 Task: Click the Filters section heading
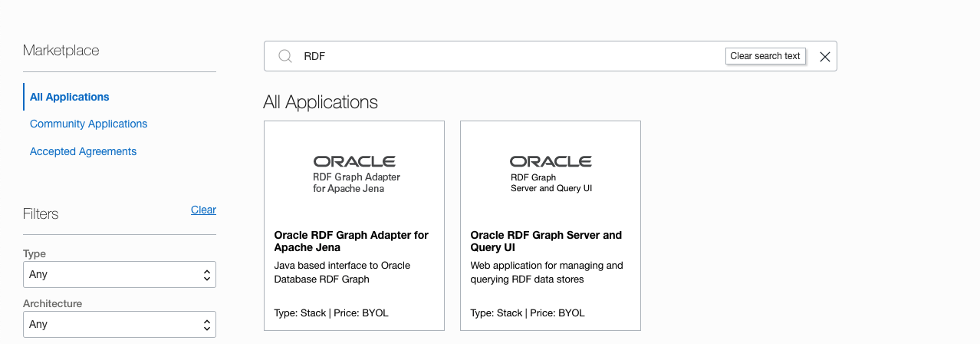pos(41,213)
